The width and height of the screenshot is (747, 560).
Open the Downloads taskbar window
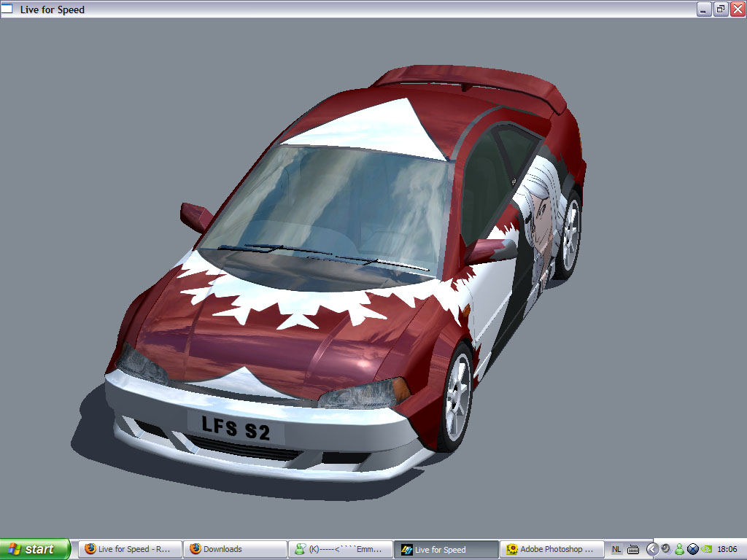coord(236,549)
